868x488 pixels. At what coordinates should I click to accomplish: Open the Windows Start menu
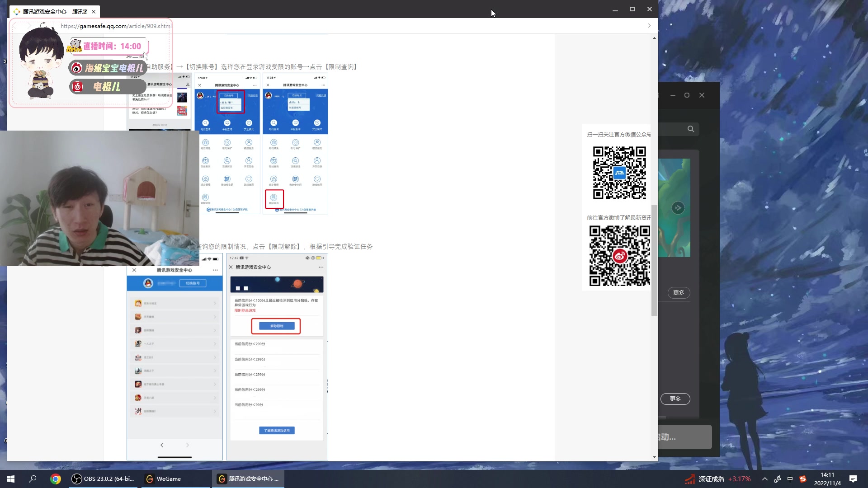[11, 479]
